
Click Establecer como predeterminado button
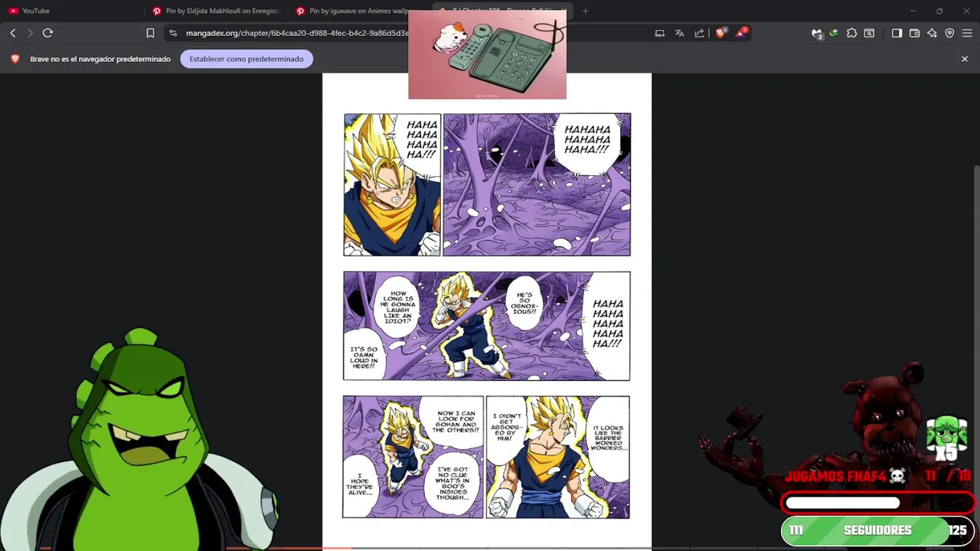[x=247, y=59]
